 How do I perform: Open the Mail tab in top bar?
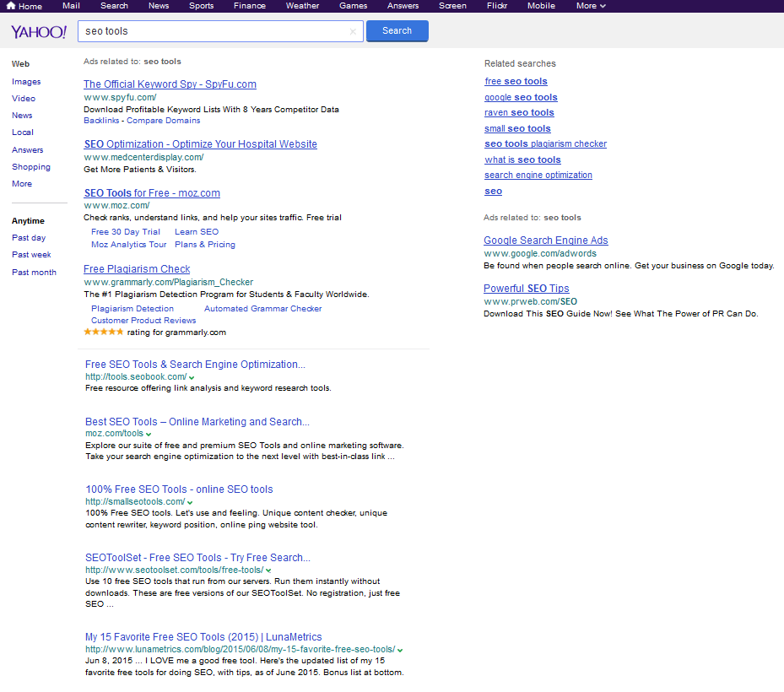tap(71, 6)
